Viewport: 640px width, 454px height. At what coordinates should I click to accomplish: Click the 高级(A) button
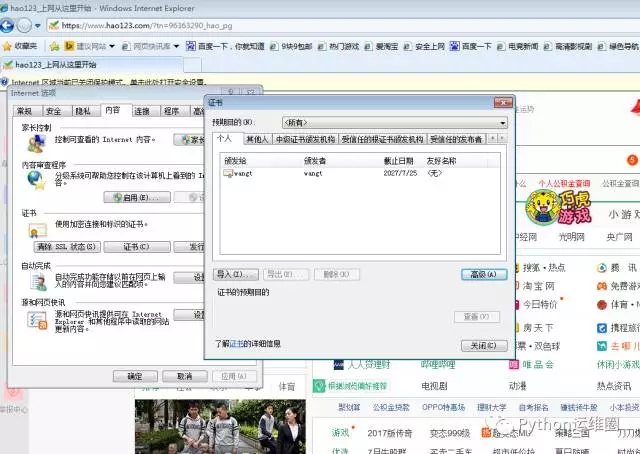coord(484,274)
